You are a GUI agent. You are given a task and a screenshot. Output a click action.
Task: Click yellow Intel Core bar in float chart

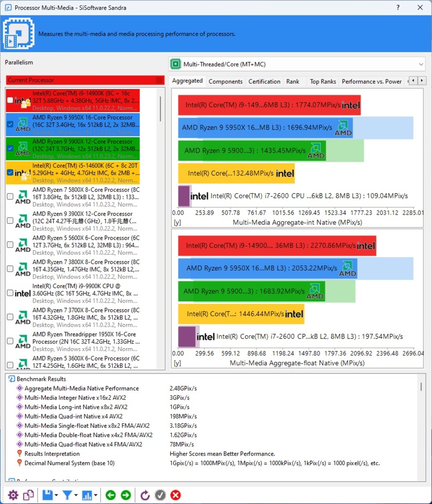pos(241,314)
